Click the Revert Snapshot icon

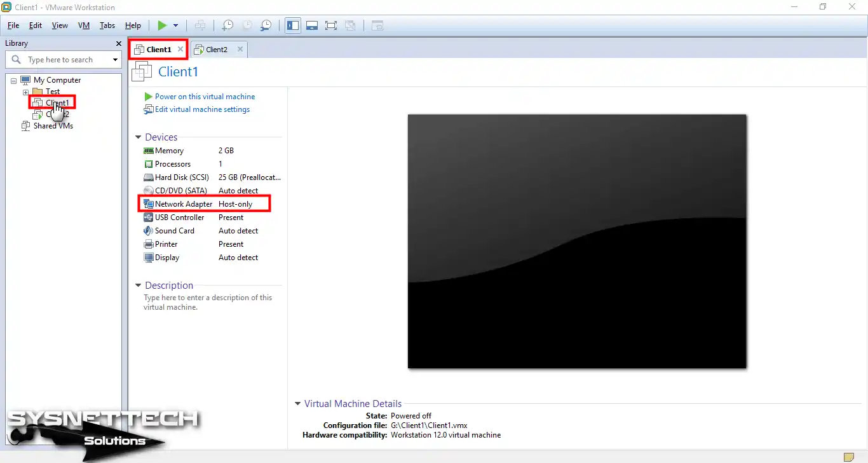(247, 25)
